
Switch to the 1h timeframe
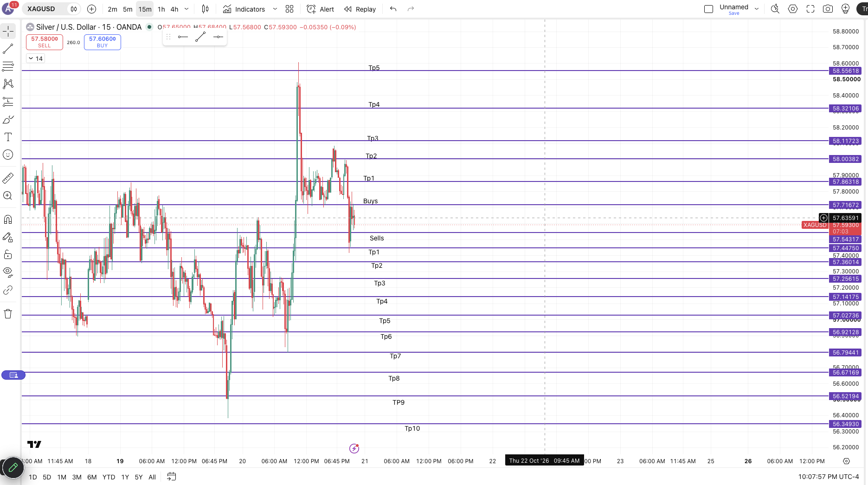pyautogui.click(x=161, y=9)
